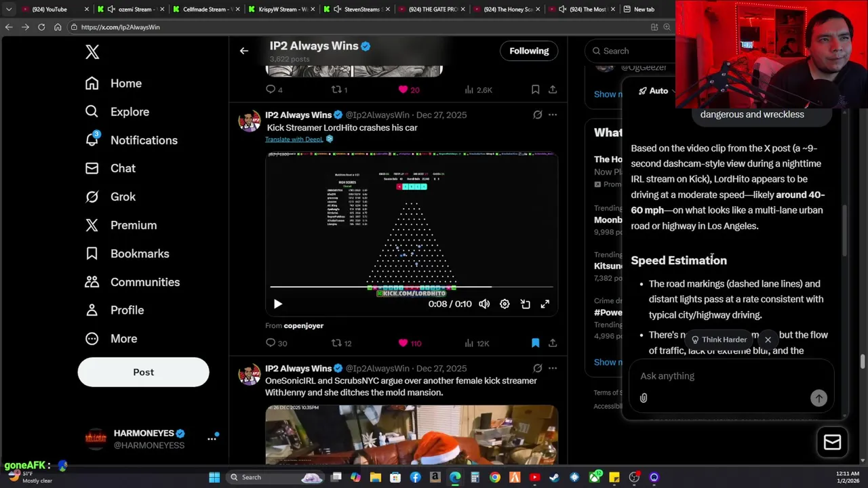The height and width of the screenshot is (488, 868).
Task: Open More options in sidebar
Action: [111, 338]
